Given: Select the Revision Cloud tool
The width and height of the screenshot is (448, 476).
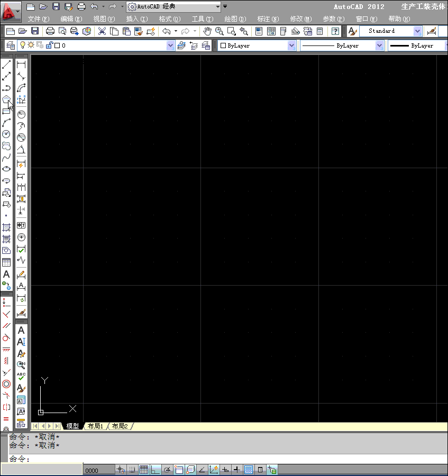Looking at the screenshot, I should click(x=6, y=146).
